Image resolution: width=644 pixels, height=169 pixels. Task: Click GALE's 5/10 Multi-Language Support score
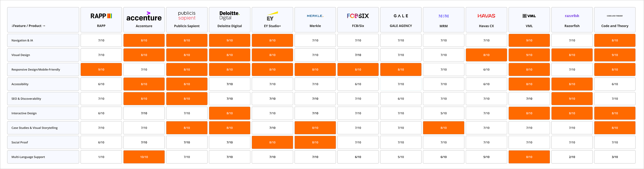click(401, 157)
